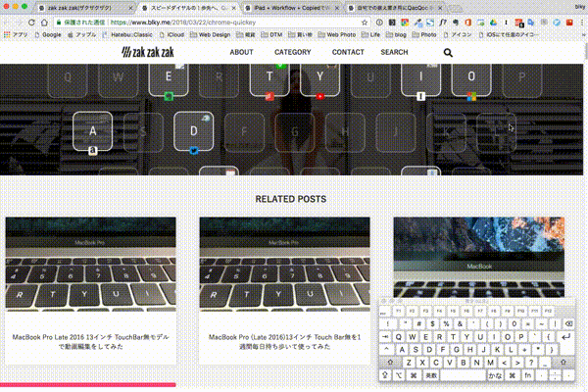Expand the hidden bookmarks overflow chevron
Image resolution: width=588 pixels, height=392 pixels.
(583, 35)
